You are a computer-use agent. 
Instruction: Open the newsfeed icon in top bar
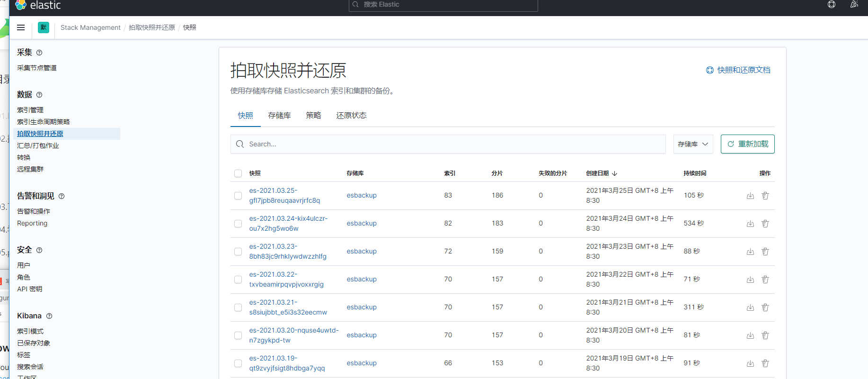pos(854,5)
